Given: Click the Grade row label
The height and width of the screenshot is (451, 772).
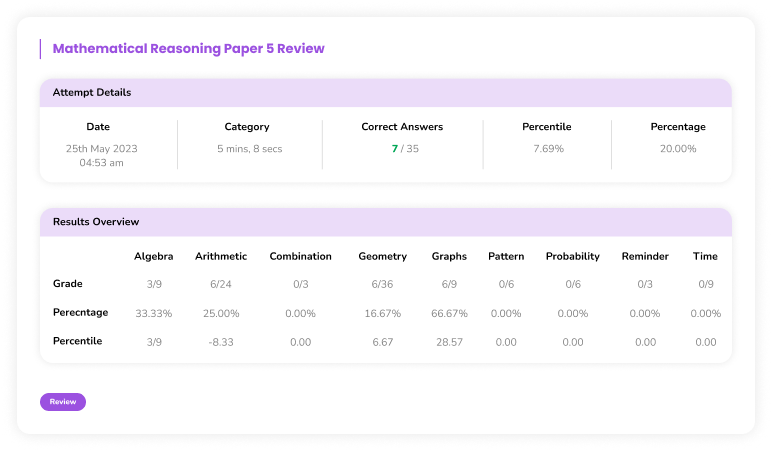Looking at the screenshot, I should [x=68, y=284].
